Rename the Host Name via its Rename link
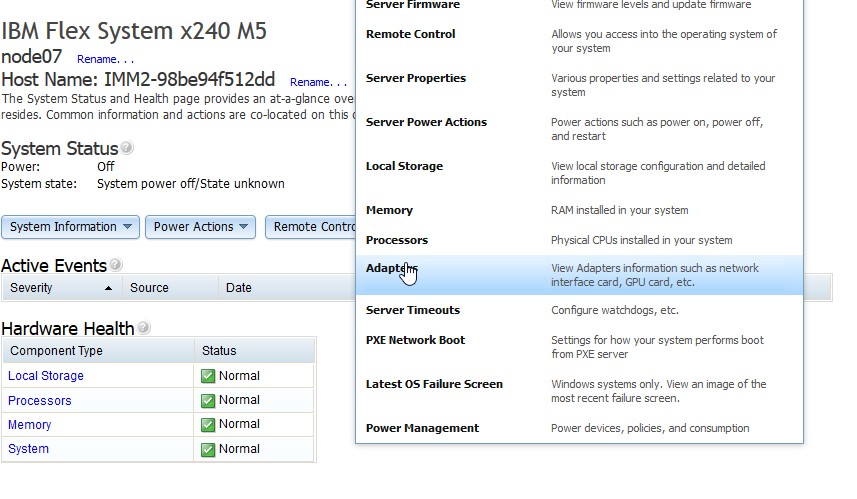 pos(319,82)
